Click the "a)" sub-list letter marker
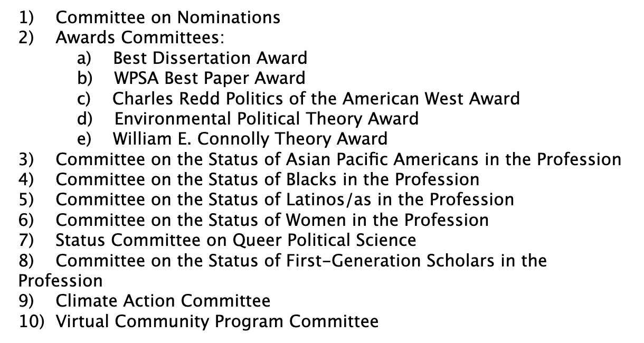This screenshot has width=644, height=343. pyautogui.click(x=84, y=58)
